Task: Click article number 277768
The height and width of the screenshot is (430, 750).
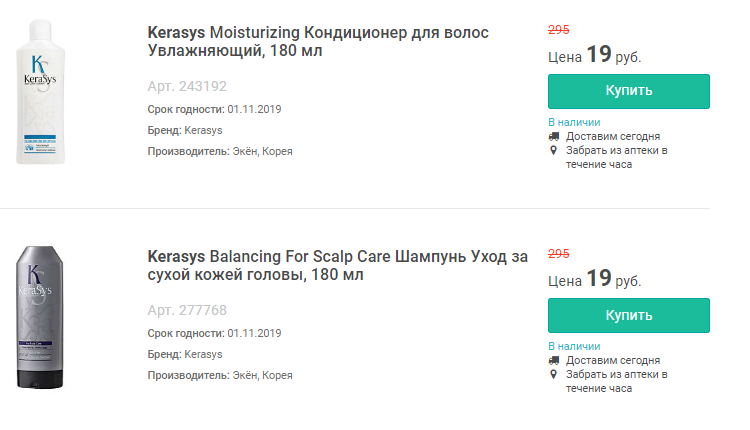Action: tap(187, 310)
